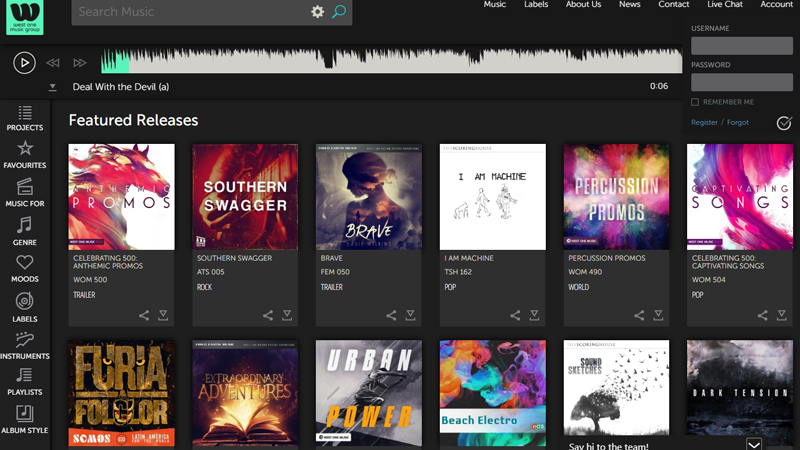Click the BRAVE album title text
This screenshot has height=450, width=800.
point(331,258)
